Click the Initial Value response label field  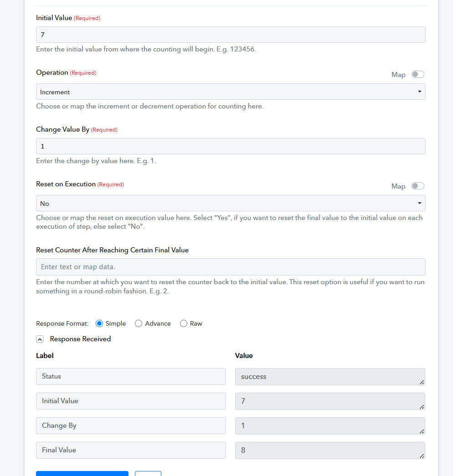131,401
